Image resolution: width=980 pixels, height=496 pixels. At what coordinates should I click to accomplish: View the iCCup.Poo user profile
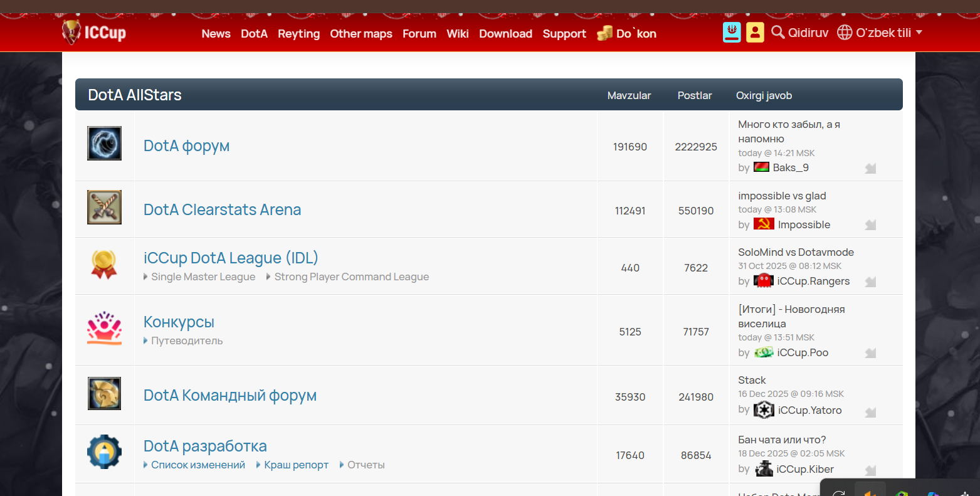pos(803,352)
